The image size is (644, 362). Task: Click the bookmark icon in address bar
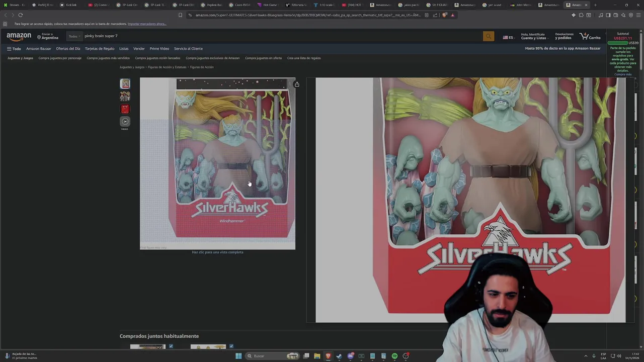(180, 15)
